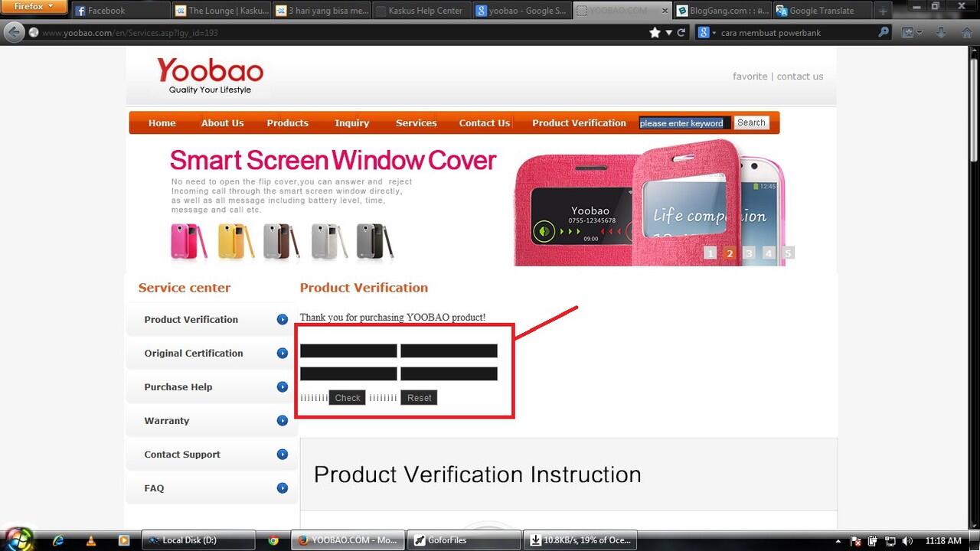
Task: Click the bottom-left verification code field
Action: pyautogui.click(x=348, y=374)
